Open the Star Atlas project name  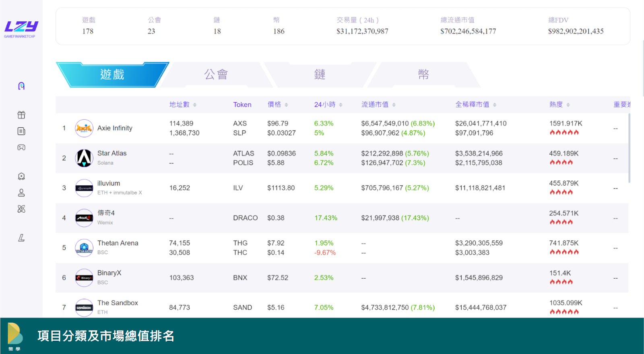point(112,153)
